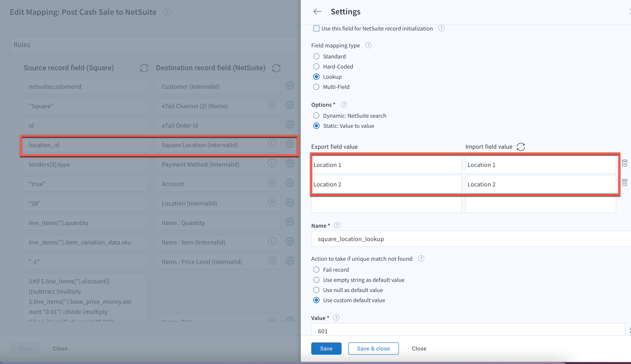Click the discount handlebars expression source field
The width and height of the screenshot is (631, 364).
point(85,297)
